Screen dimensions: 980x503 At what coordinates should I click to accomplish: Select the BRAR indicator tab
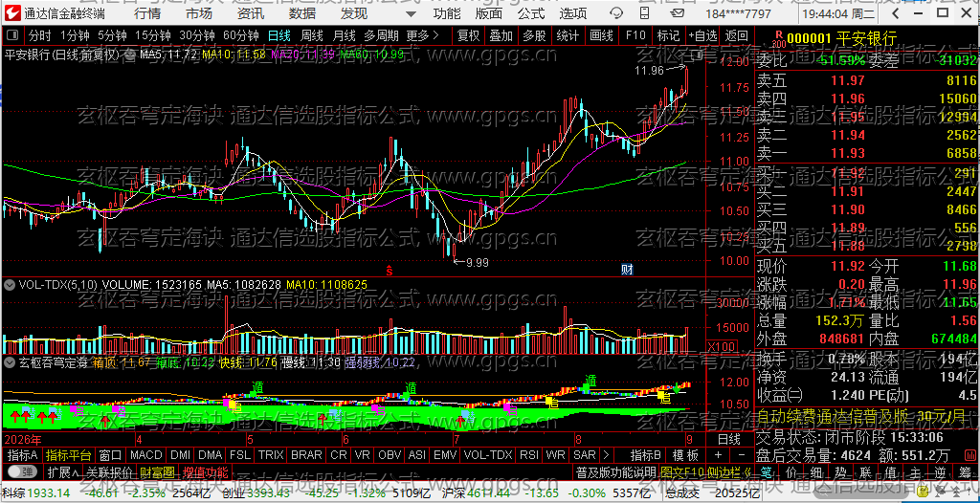pyautogui.click(x=307, y=455)
